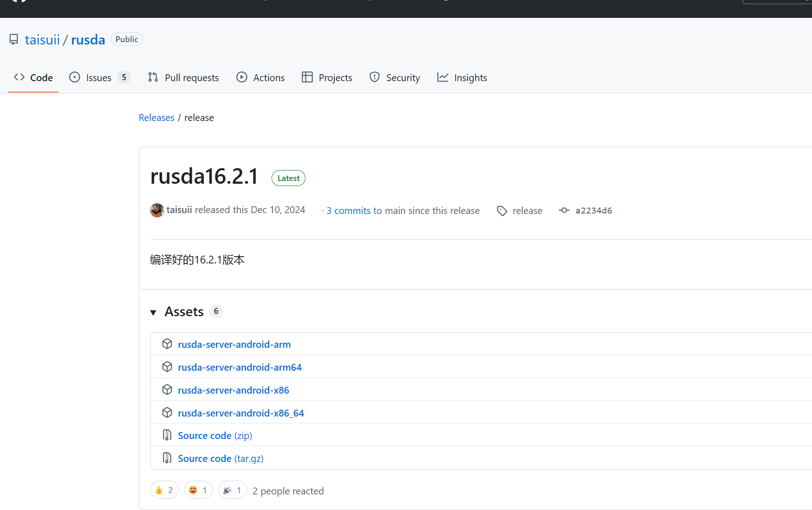This screenshot has height=510, width=812.
Task: Click the '2 people reacted' text
Action: [x=288, y=491]
